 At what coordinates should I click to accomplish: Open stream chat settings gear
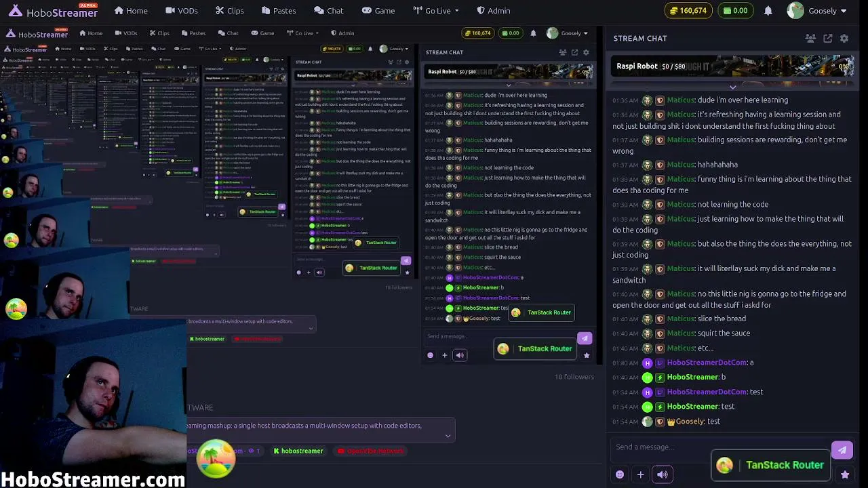pos(844,39)
